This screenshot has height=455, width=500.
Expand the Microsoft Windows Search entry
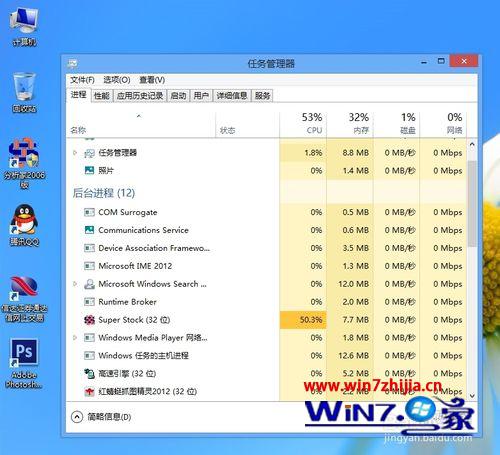75,284
